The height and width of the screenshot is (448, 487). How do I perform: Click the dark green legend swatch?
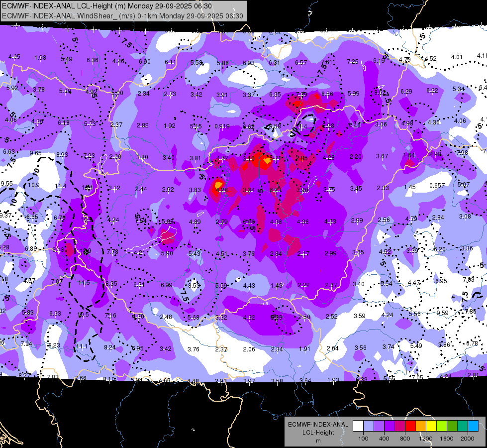pos(452,426)
